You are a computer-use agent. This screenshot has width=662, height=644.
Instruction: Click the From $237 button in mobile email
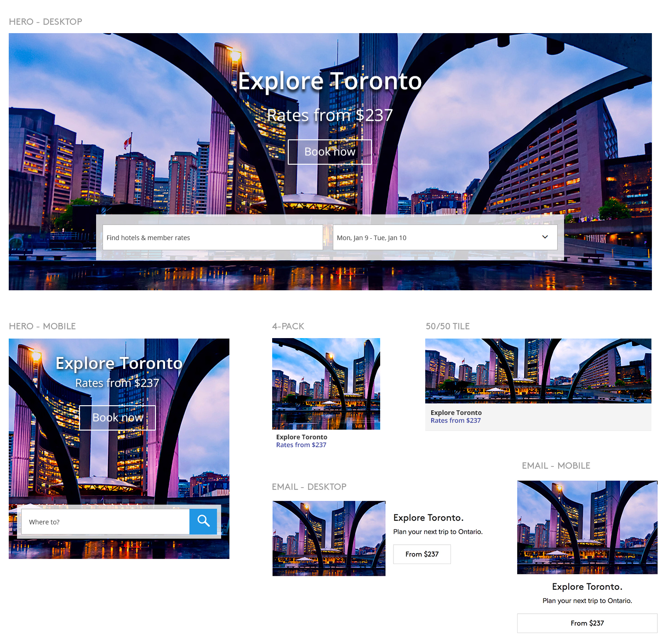tap(587, 623)
